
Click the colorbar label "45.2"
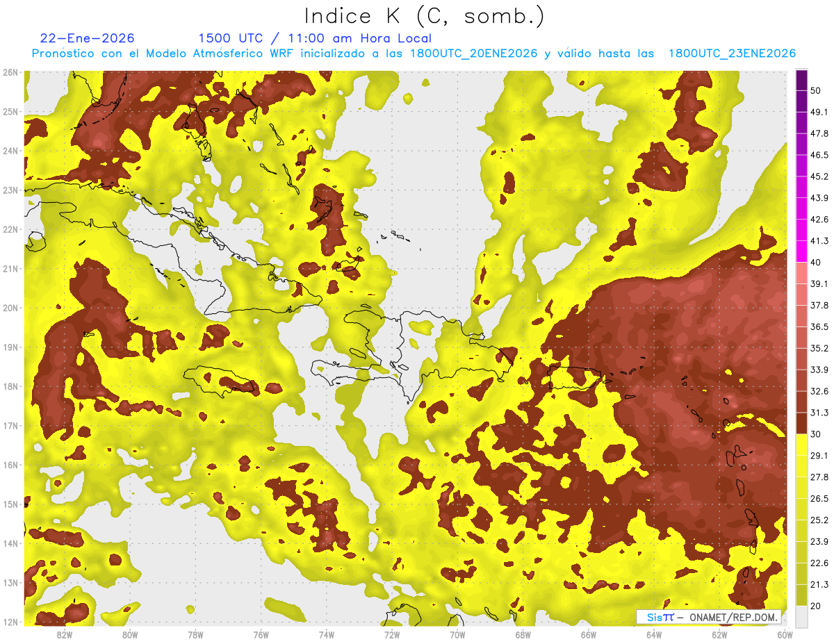pyautogui.click(x=819, y=176)
